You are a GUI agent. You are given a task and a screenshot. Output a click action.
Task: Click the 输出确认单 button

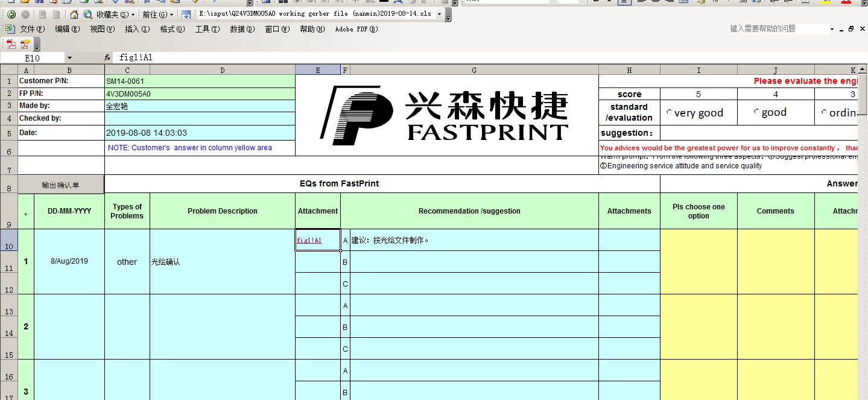[x=61, y=185]
